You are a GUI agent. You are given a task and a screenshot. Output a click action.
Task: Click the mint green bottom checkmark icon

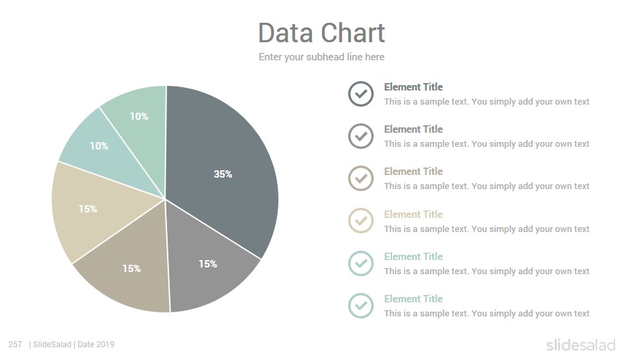pos(361,306)
